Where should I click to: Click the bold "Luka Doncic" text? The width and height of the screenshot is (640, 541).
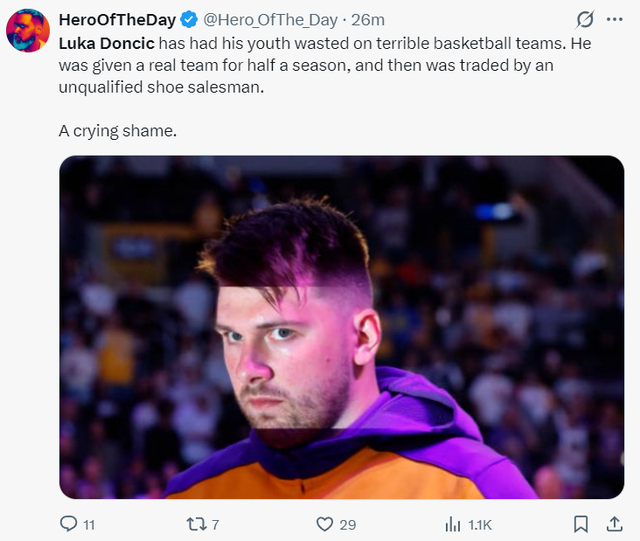107,43
